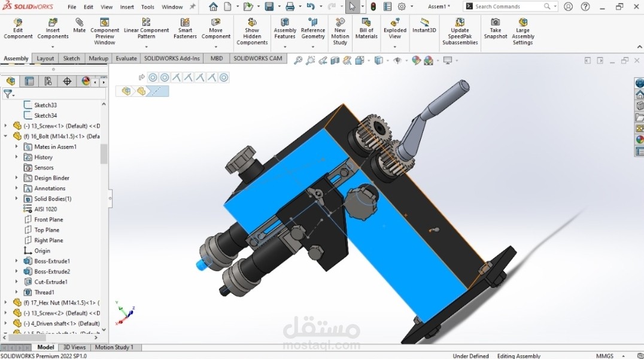Screen dimensions: 644x359
Task: Open the Undo dropdown arrow
Action: [320, 7]
